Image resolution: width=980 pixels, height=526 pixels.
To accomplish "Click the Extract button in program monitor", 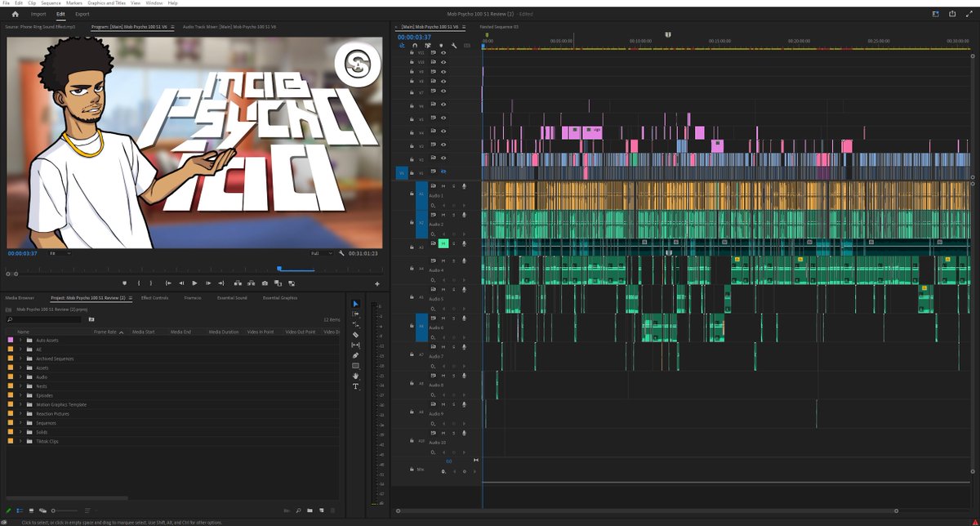I will point(251,283).
